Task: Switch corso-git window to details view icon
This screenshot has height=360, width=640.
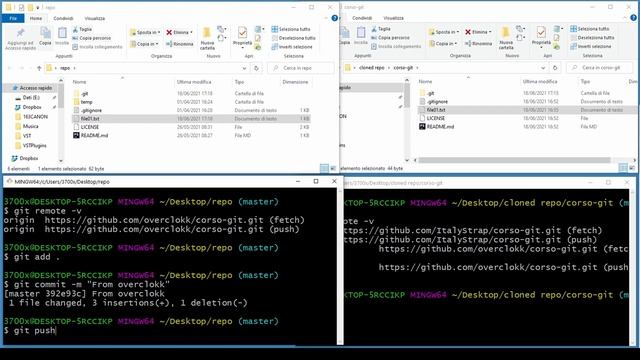Action: 623,168
